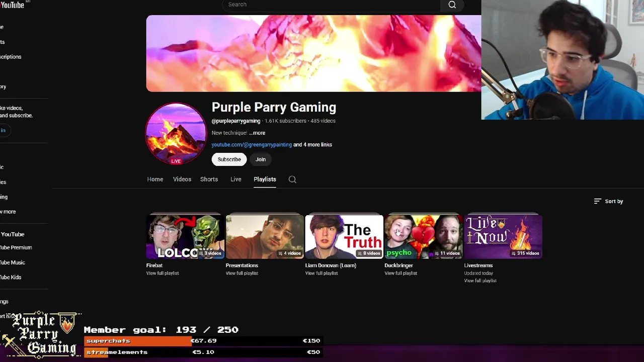Click the 485 videos count text

(323, 121)
